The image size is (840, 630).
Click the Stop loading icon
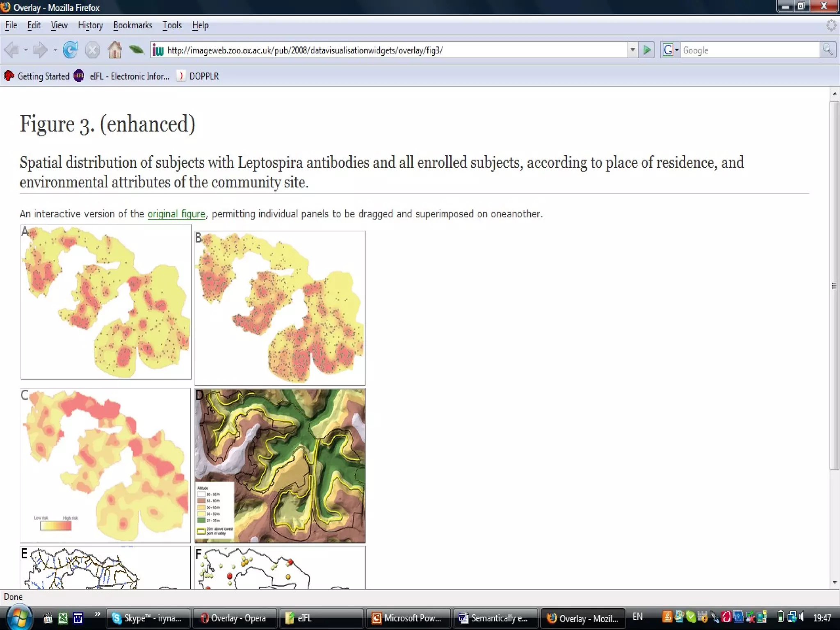point(92,50)
